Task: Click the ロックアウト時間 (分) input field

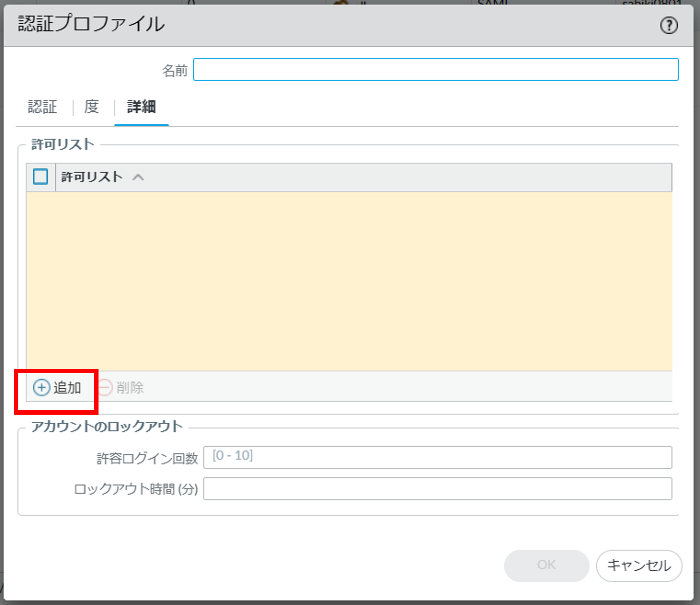Action: (437, 489)
